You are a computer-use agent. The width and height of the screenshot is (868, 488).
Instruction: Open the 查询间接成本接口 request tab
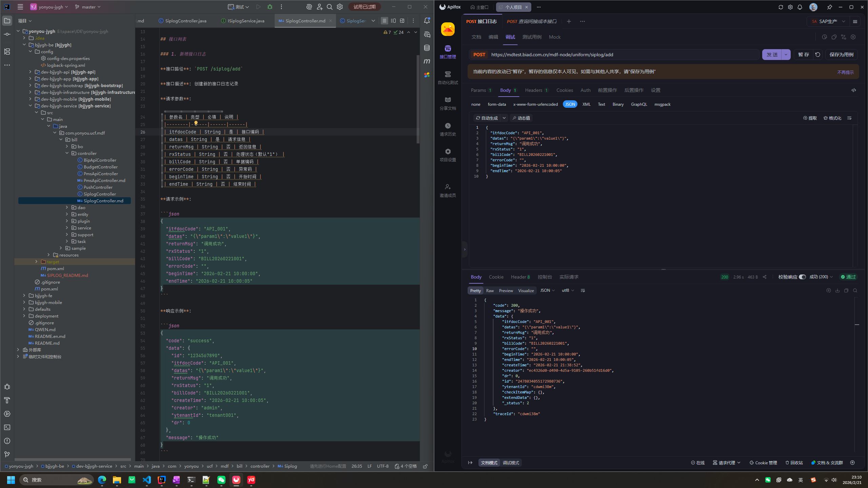(532, 21)
